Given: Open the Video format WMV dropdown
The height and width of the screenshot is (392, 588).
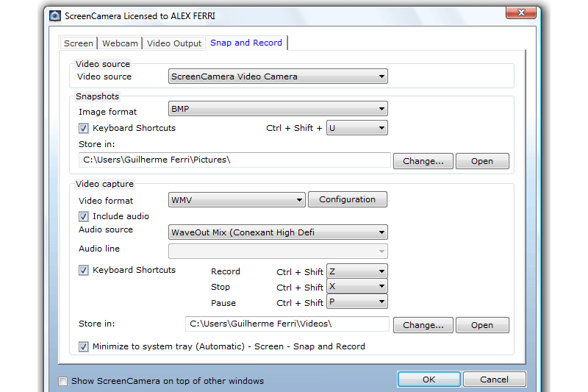Looking at the screenshot, I should [237, 200].
